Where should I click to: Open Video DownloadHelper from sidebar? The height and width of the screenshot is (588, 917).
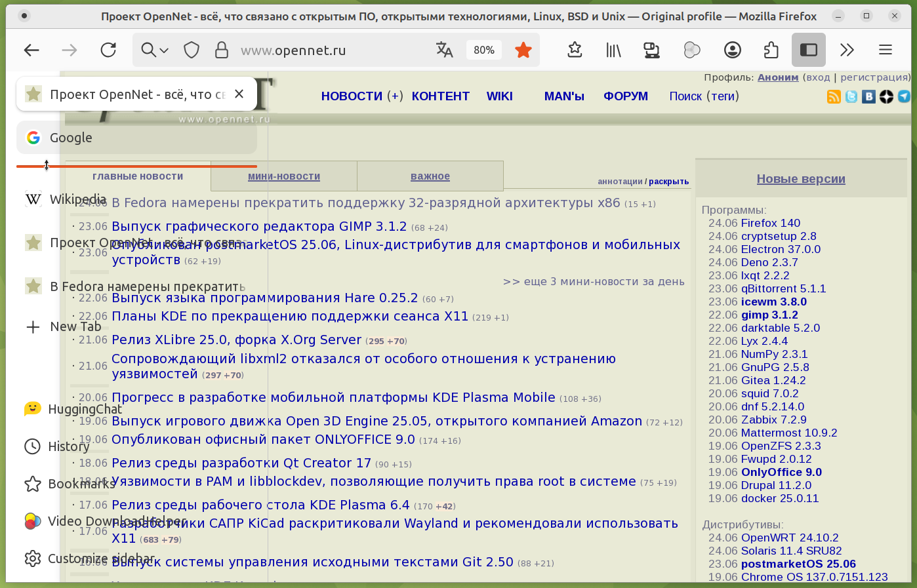coord(105,521)
